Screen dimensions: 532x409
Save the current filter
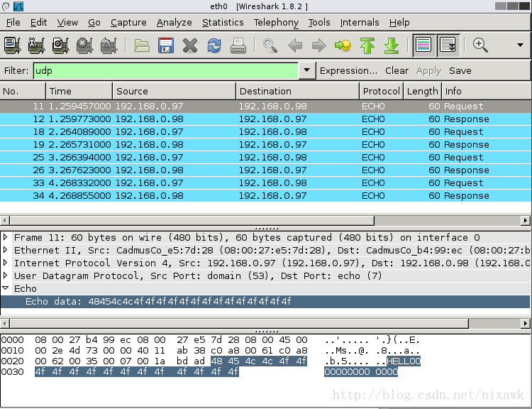click(x=460, y=71)
